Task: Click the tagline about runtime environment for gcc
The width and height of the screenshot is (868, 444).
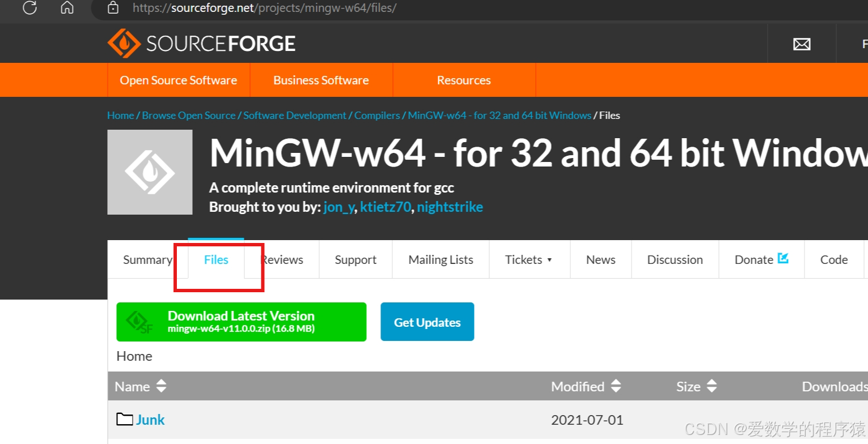Action: coord(332,187)
